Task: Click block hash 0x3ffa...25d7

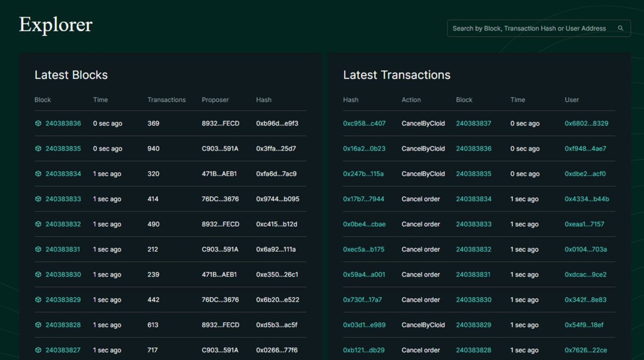Action: point(276,148)
